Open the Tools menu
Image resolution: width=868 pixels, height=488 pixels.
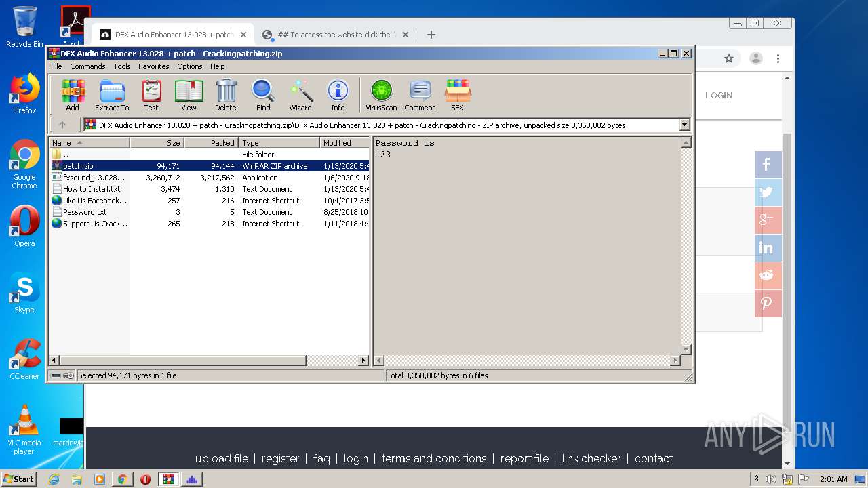tap(122, 66)
